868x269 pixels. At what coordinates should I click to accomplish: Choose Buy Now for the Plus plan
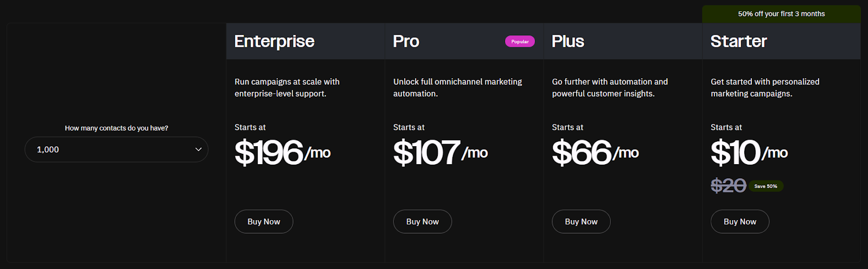581,222
